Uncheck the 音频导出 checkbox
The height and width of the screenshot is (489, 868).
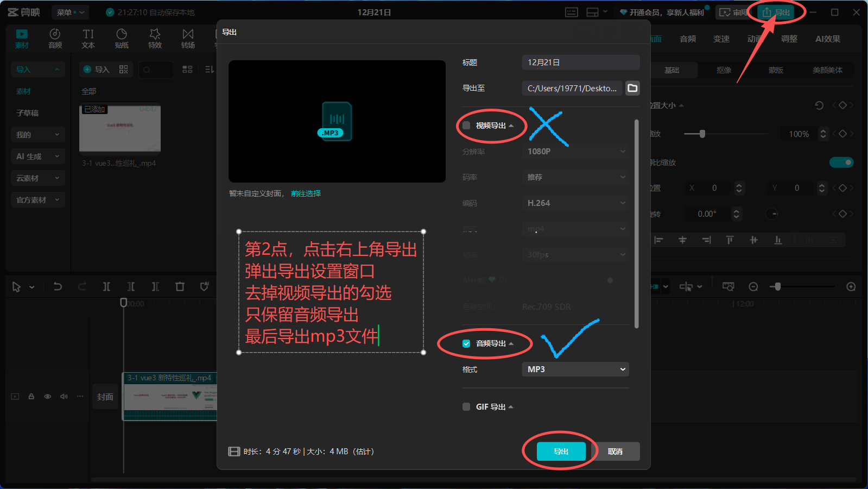tap(466, 343)
